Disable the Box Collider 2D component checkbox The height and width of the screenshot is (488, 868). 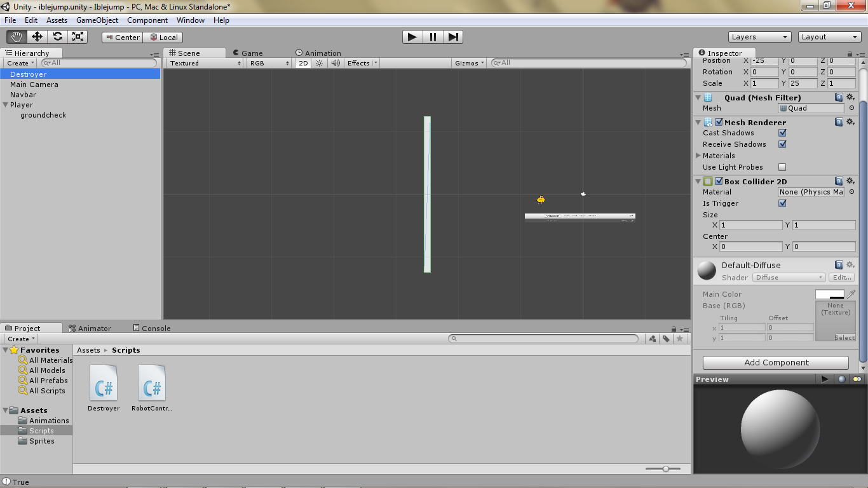719,181
